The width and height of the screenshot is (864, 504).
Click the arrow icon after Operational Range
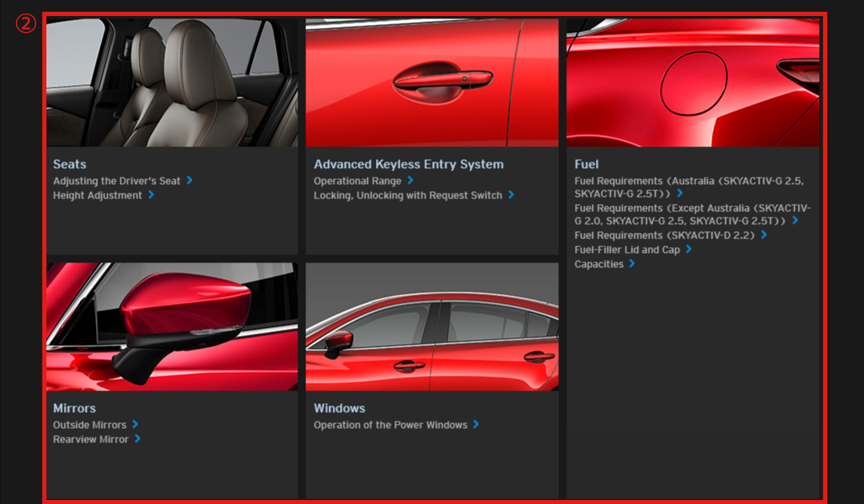pos(410,181)
